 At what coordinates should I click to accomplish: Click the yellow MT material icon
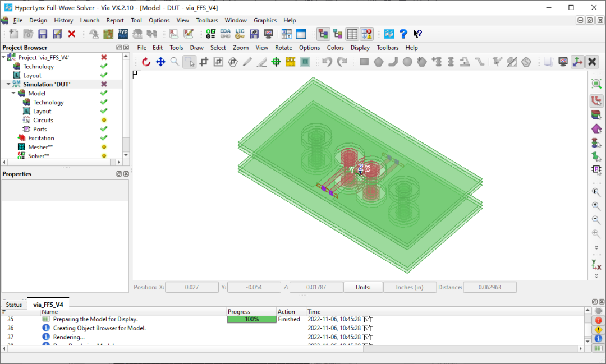coord(290,62)
